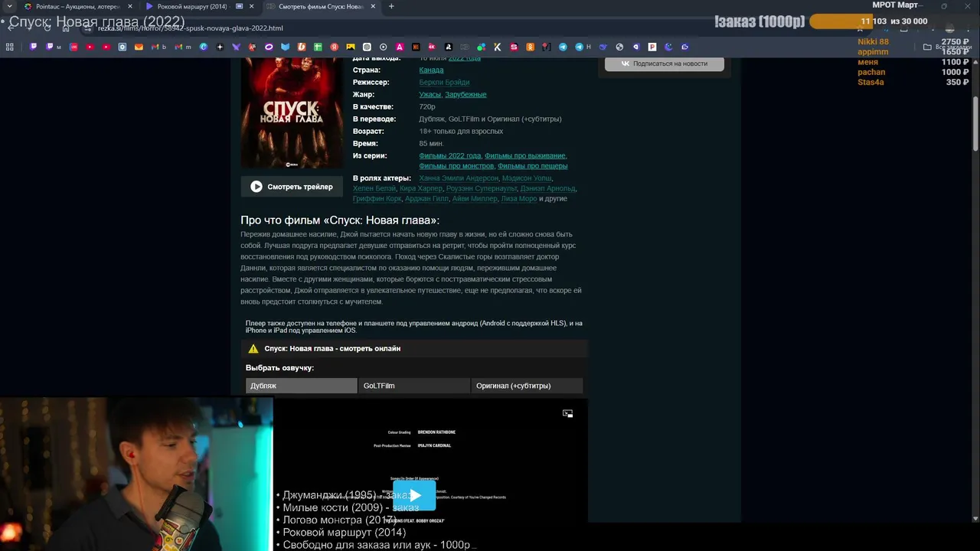Close the Pointauc tab
980x551 pixels.
pyautogui.click(x=131, y=6)
